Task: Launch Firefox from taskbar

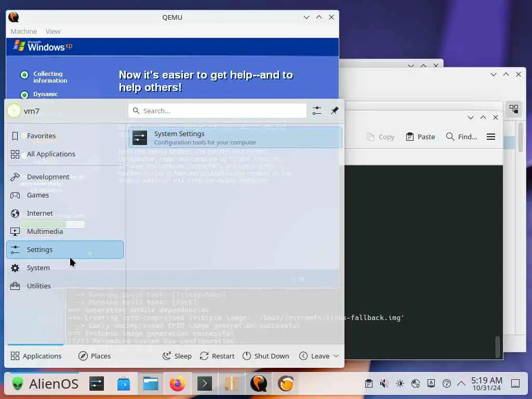Action: pos(178,384)
